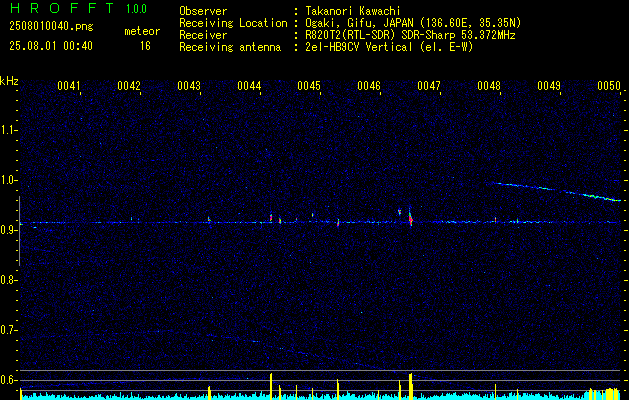Click time axis label 0041

[69, 85]
